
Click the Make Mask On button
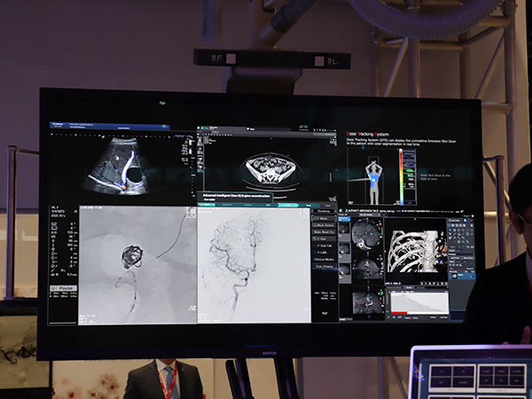pyautogui.click(x=326, y=233)
